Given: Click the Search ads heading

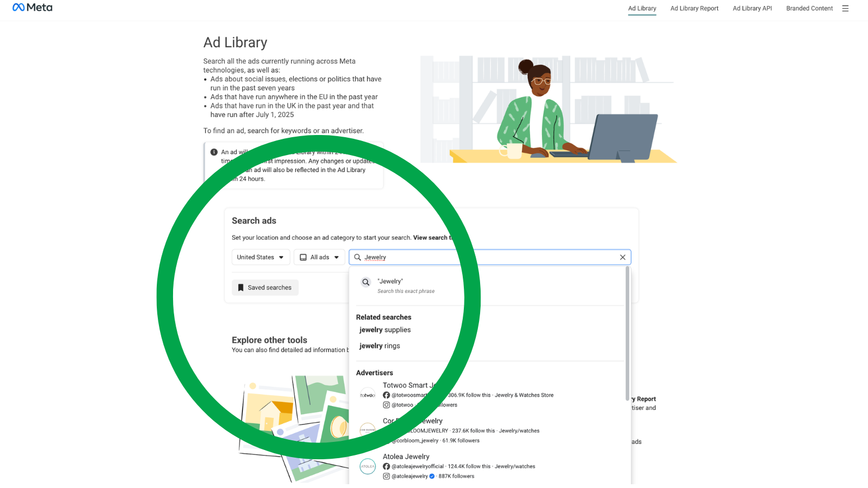Looking at the screenshot, I should [254, 221].
